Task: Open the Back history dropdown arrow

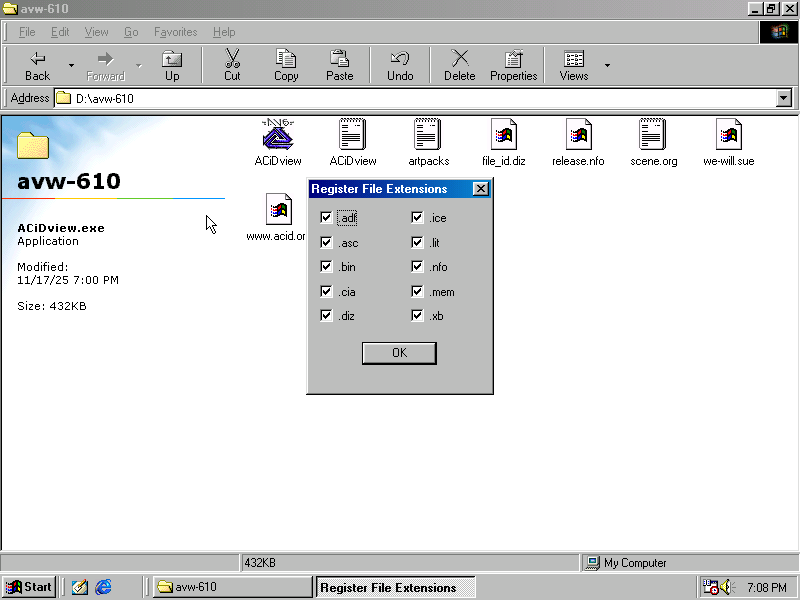Action: tap(71, 66)
